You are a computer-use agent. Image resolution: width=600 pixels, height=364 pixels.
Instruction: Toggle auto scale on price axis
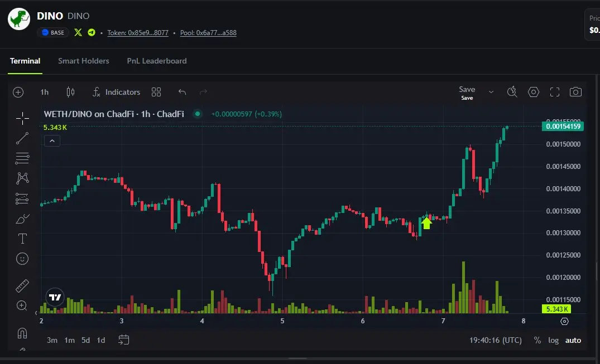573,340
